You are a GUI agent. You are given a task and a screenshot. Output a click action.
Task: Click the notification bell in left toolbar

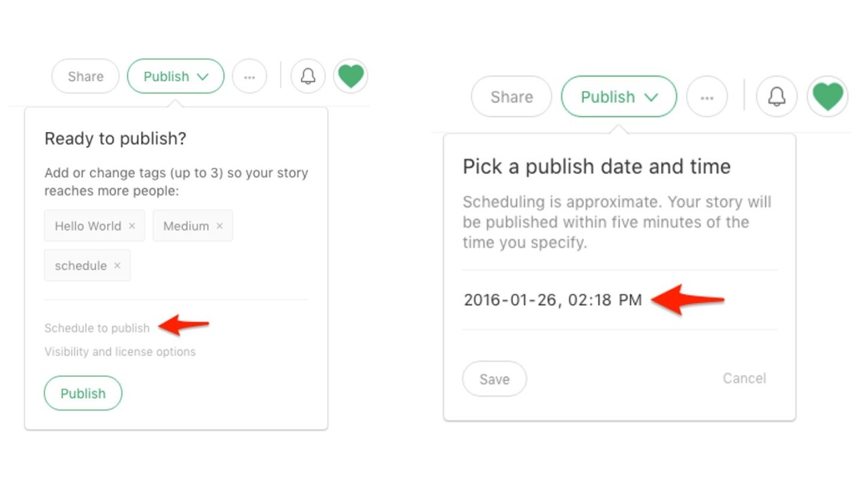point(308,76)
